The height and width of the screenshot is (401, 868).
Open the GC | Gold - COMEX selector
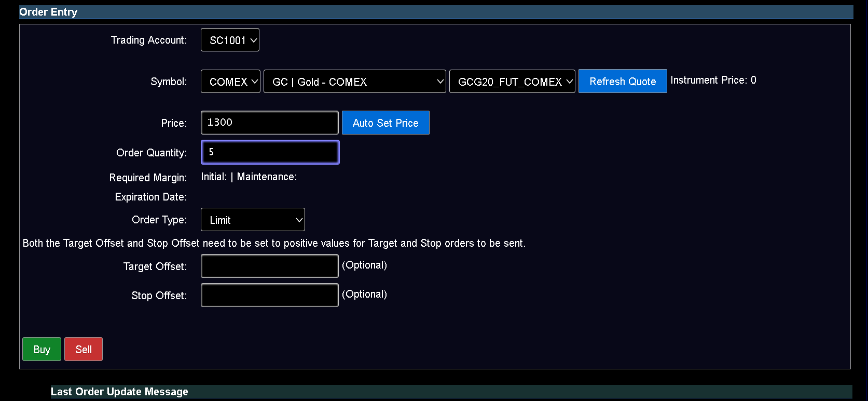354,82
